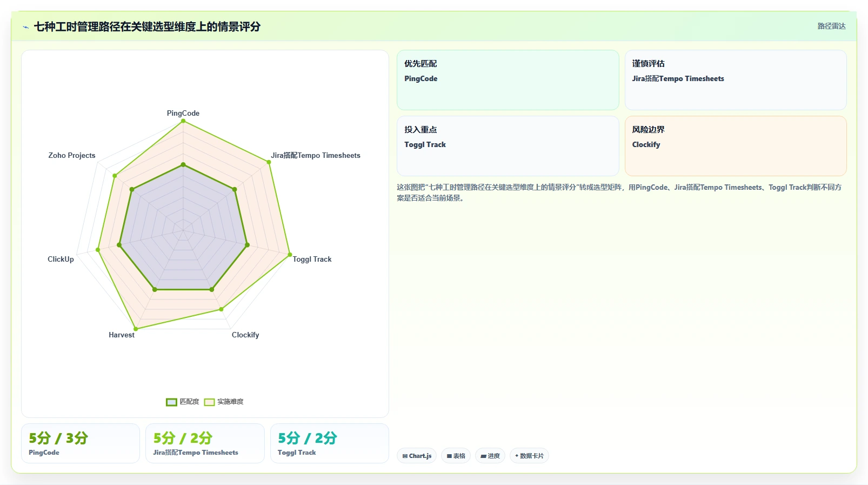Click the outer data point at Harvest

[136, 329]
